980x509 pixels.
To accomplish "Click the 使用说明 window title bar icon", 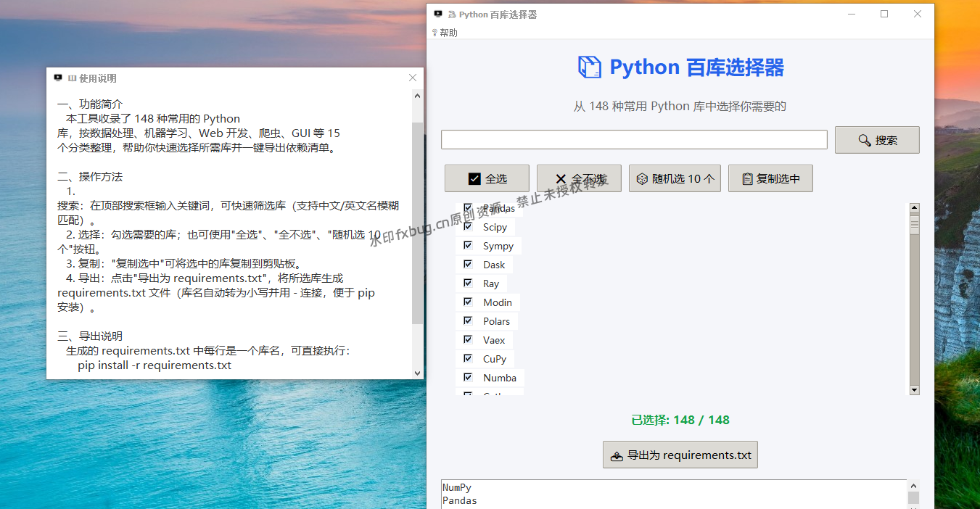I will point(58,78).
